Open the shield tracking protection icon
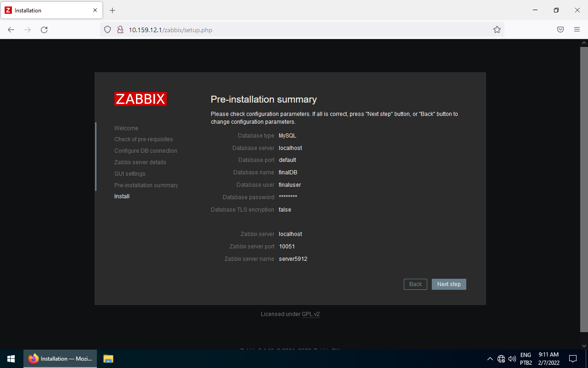 pyautogui.click(x=107, y=30)
